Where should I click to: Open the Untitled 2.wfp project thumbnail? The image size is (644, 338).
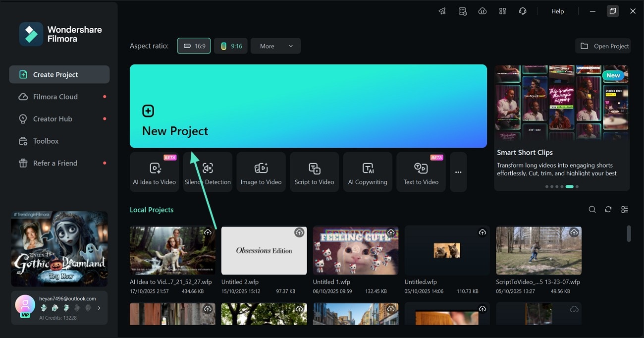tap(264, 250)
